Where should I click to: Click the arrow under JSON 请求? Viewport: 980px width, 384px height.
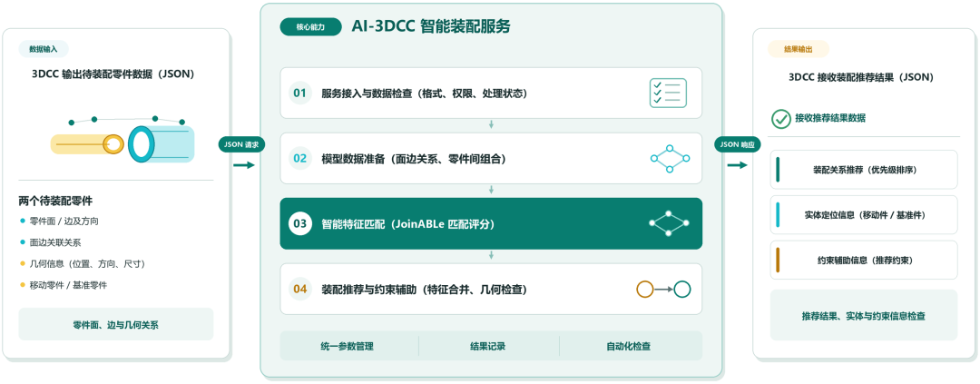[x=244, y=165]
